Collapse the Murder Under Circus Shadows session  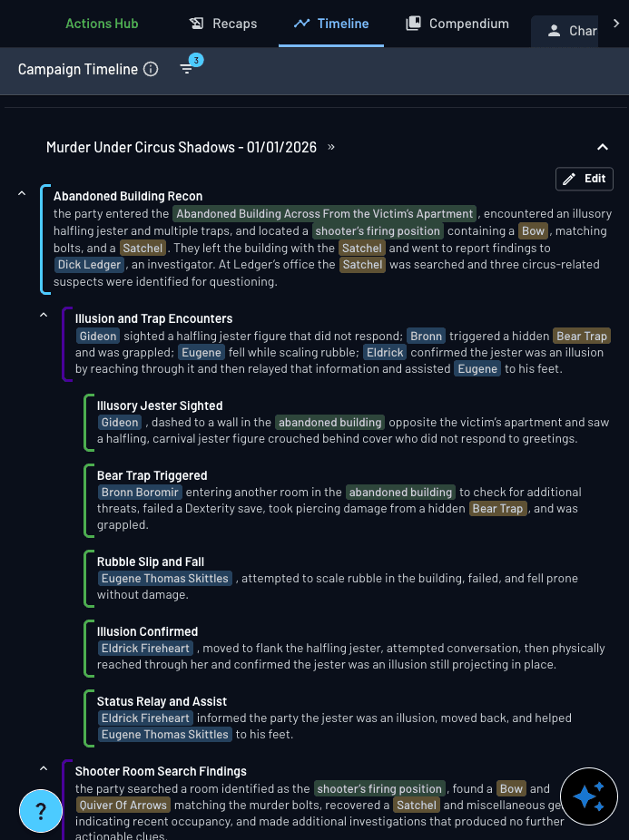point(603,146)
